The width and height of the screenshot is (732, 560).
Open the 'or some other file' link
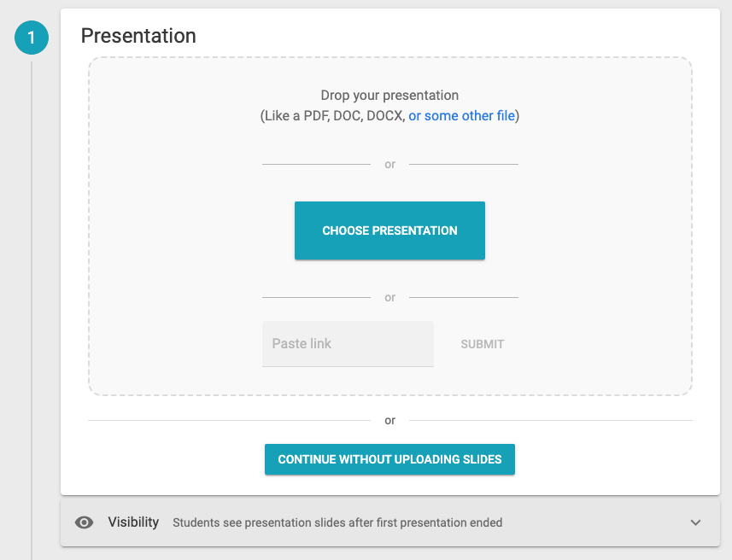click(x=462, y=116)
